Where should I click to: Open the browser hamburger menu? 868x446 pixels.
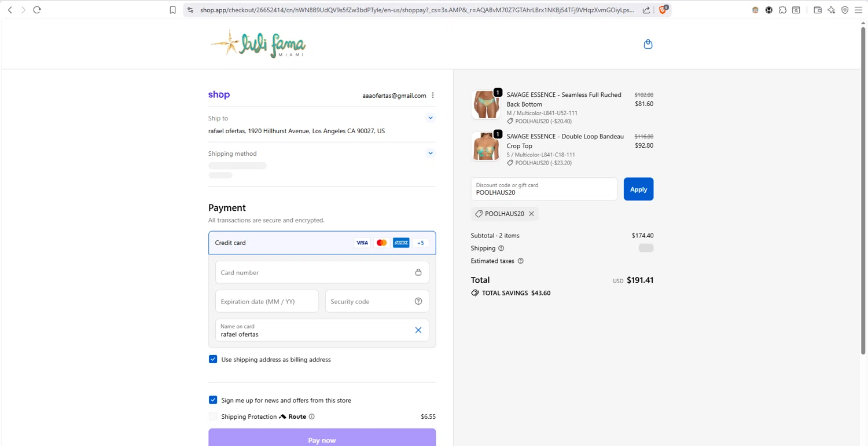coord(859,10)
